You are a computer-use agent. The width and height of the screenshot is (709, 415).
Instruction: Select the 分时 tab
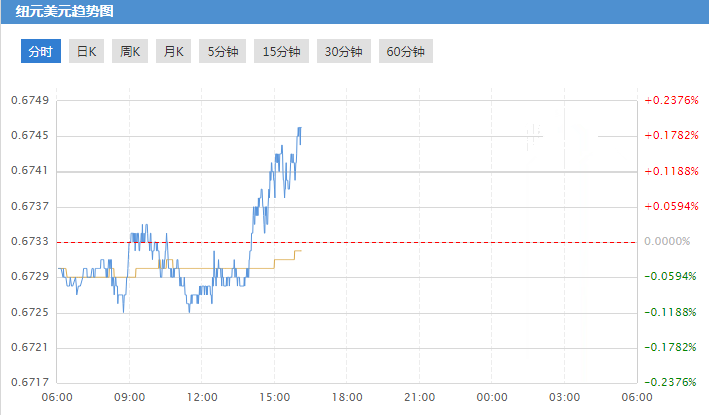point(41,52)
